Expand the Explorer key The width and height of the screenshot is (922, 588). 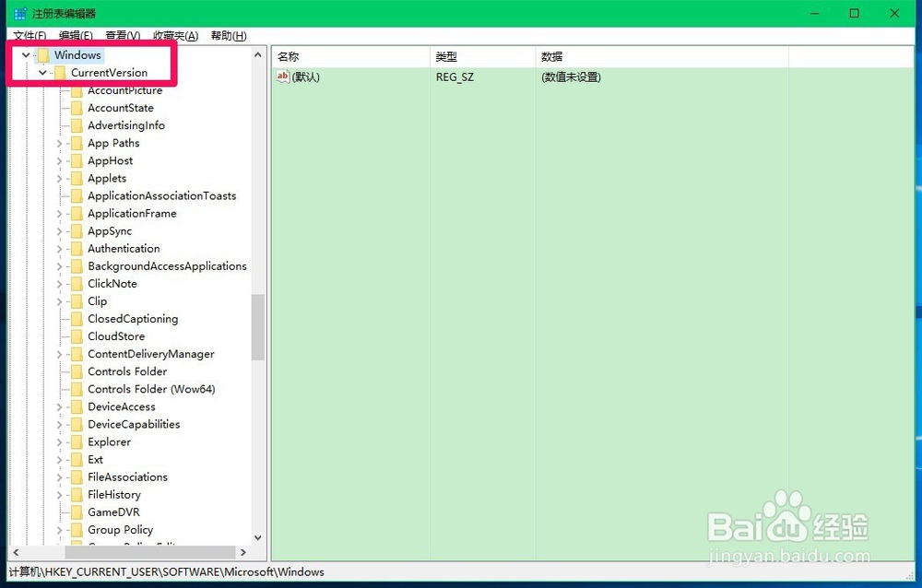[59, 442]
